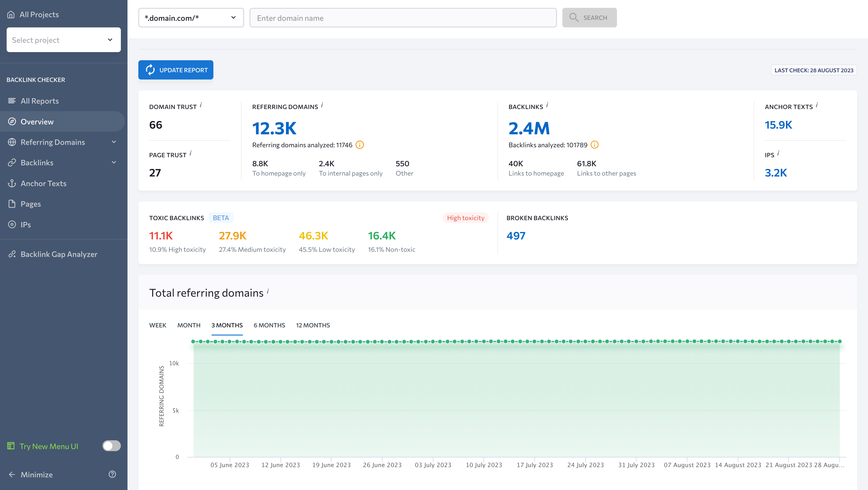
Task: Click info icon next to Domain Trust
Action: point(201,105)
